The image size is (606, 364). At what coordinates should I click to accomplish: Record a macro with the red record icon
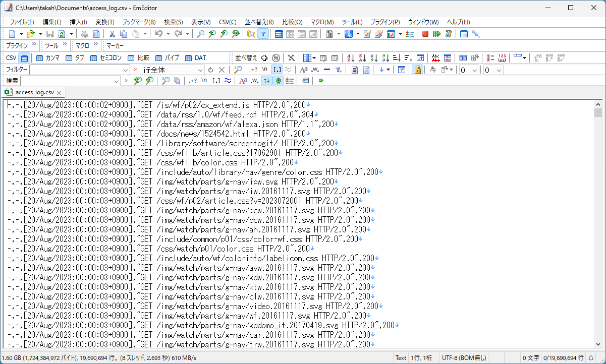(425, 34)
